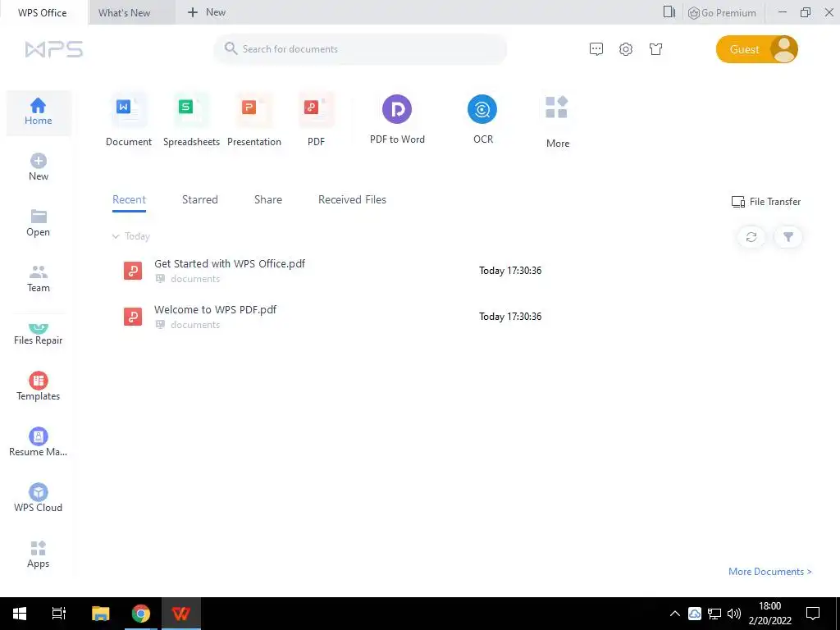Select the WPS Office title tab
Image resolution: width=840 pixels, height=630 pixels.
point(43,12)
